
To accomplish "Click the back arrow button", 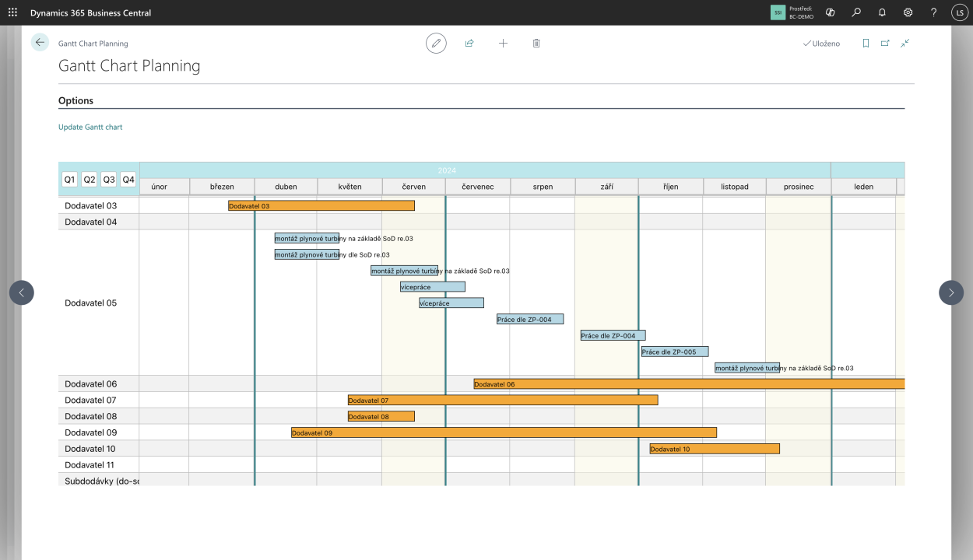I will [40, 43].
